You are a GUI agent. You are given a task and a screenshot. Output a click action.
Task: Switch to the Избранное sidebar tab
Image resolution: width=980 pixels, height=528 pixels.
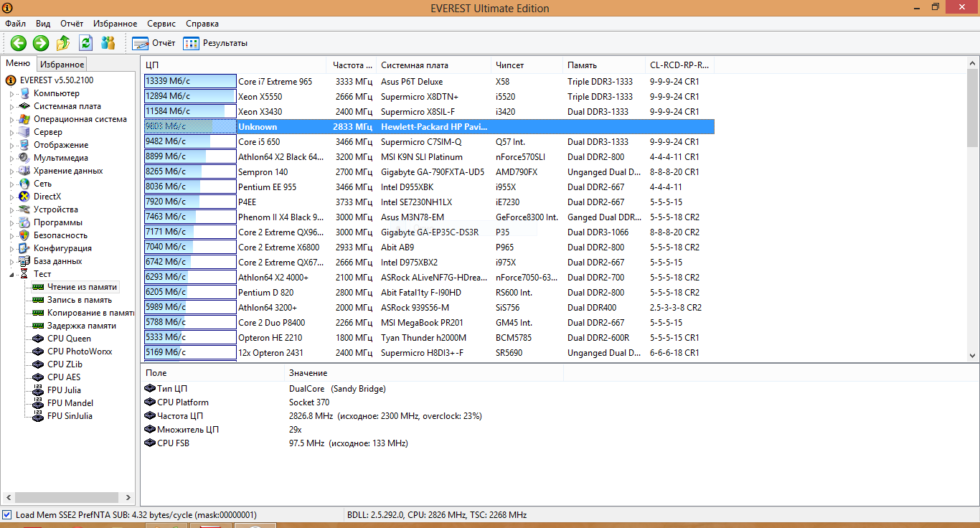[62, 64]
